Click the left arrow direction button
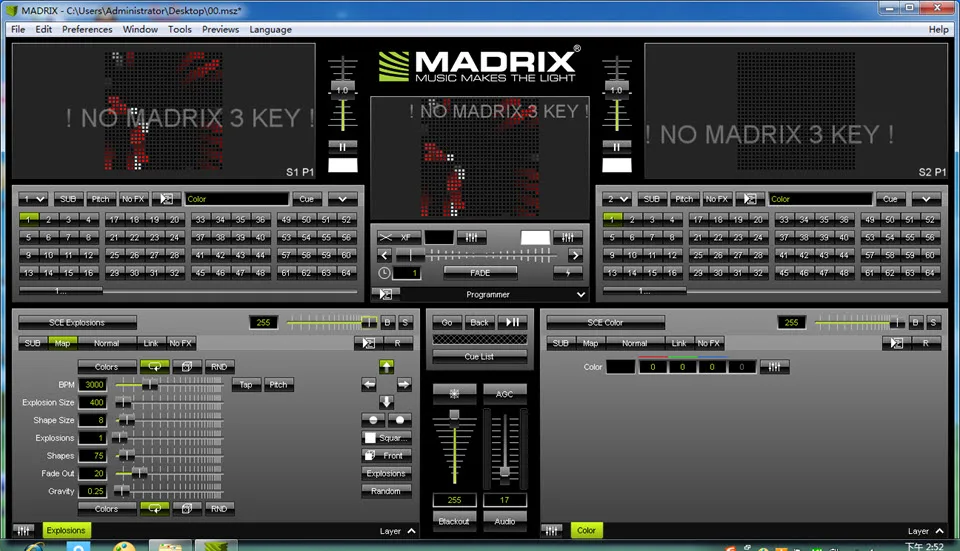Screen dimensions: 960x551 pos(369,384)
